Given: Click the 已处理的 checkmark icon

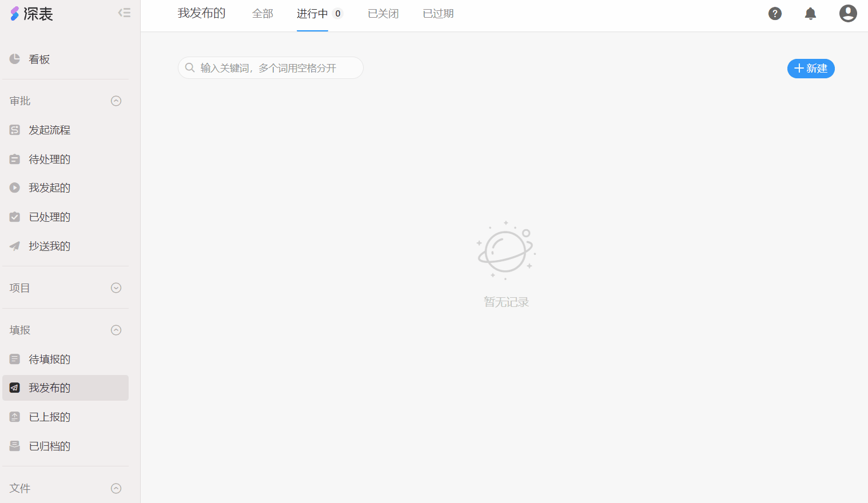Looking at the screenshot, I should 15,217.
